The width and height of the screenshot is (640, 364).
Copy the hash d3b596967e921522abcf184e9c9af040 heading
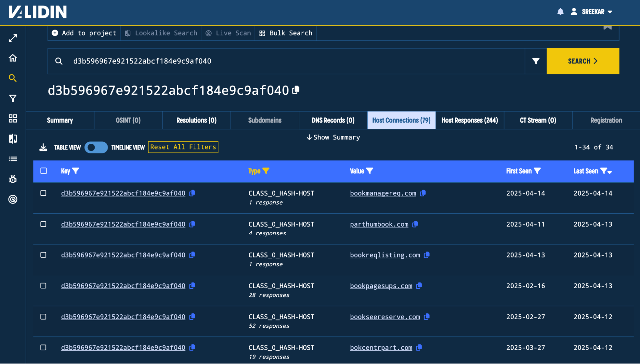(295, 90)
